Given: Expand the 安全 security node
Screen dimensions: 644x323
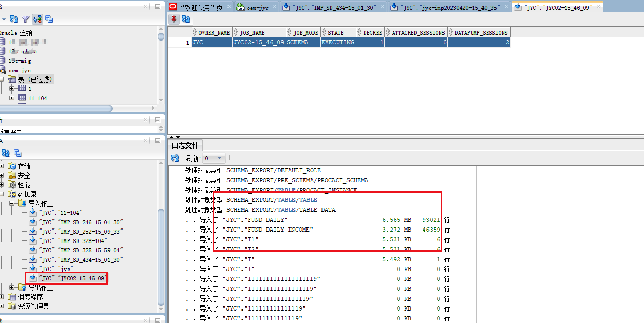Looking at the screenshot, I should pos(2,176).
